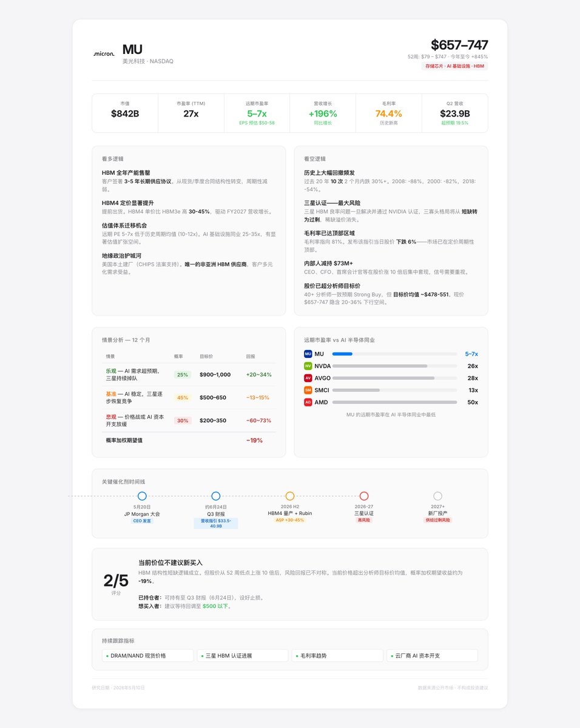Select the gray 2027+ 新厂投产 timeline marker
Image resolution: width=580 pixels, height=728 pixels.
(x=438, y=496)
